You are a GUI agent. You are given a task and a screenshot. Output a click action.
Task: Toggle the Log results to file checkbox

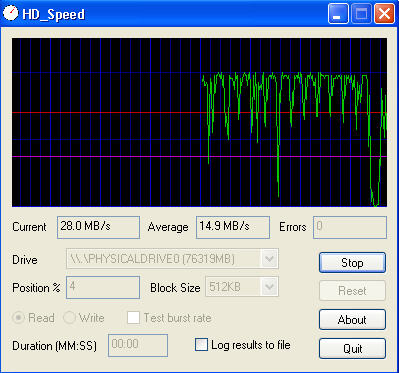[x=201, y=345]
